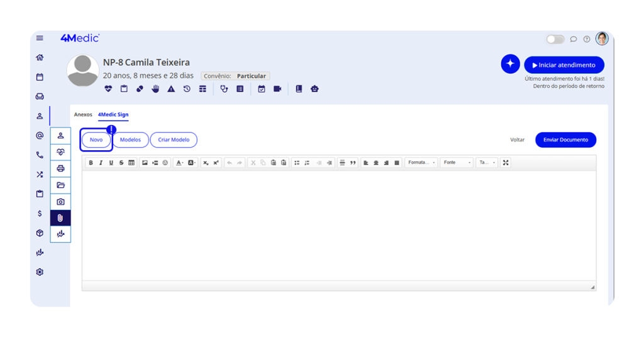Insert an image in the editor
Screen dimensions: 644x338
click(145, 163)
